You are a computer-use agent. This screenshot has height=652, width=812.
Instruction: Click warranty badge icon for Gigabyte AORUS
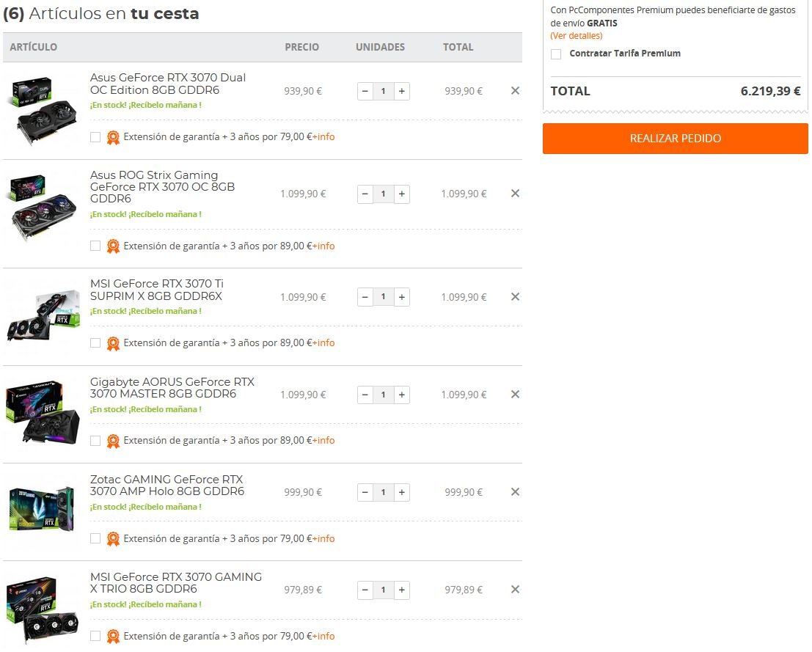coord(113,441)
